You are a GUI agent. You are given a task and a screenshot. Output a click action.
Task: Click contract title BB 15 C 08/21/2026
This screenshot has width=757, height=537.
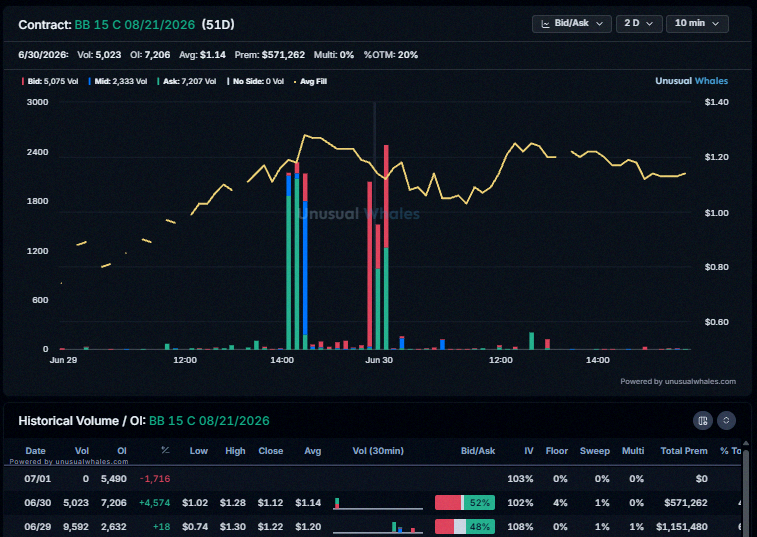coord(135,25)
